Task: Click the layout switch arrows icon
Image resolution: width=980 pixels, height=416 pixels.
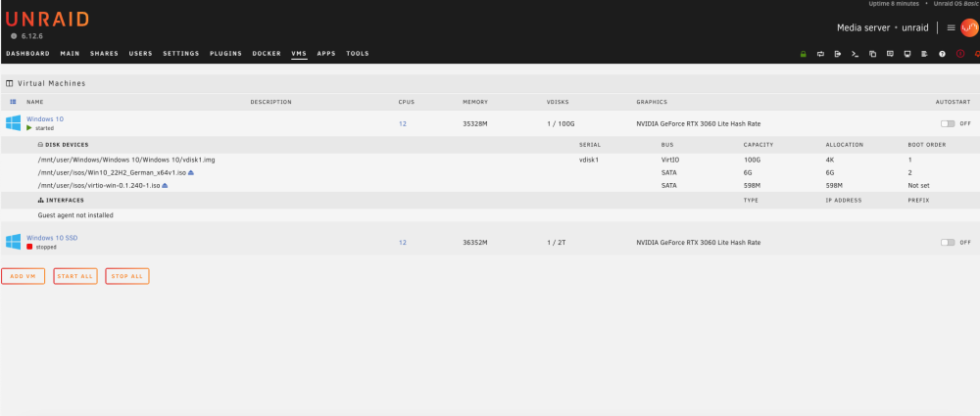Action: coord(820,55)
